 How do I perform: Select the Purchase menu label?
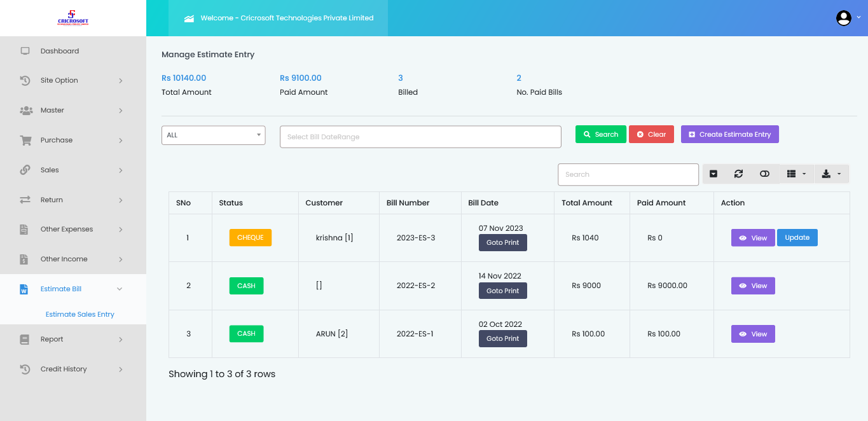(57, 140)
